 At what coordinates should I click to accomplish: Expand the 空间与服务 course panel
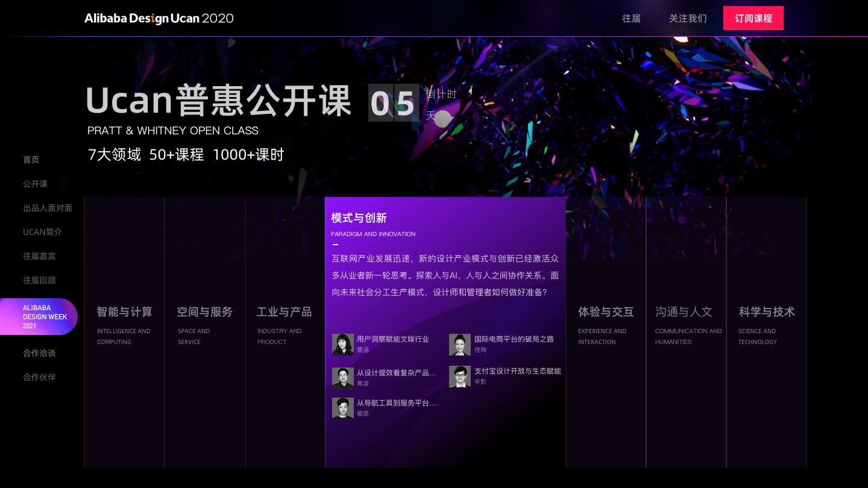pyautogui.click(x=205, y=332)
